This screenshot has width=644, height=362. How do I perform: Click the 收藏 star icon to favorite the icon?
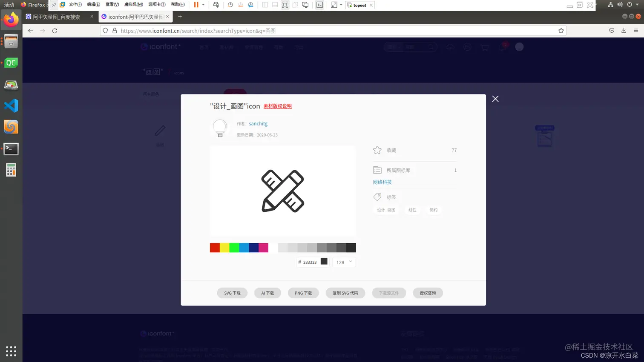point(377,150)
